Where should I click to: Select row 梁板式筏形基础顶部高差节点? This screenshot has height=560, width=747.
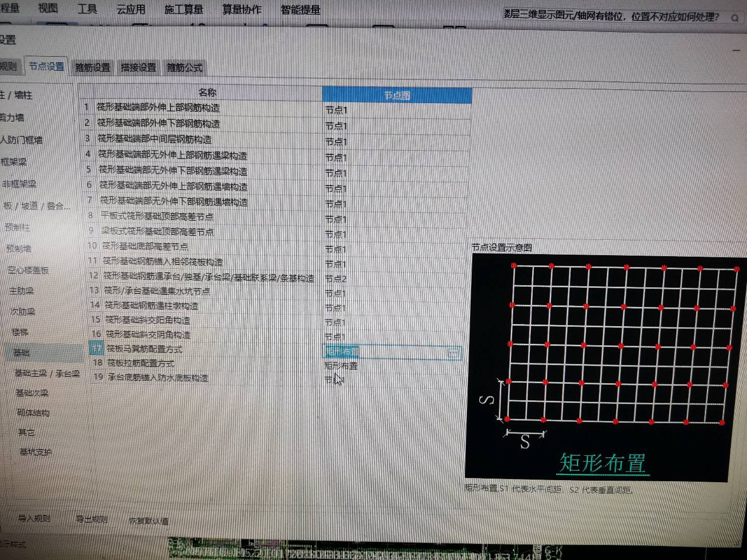point(158,231)
